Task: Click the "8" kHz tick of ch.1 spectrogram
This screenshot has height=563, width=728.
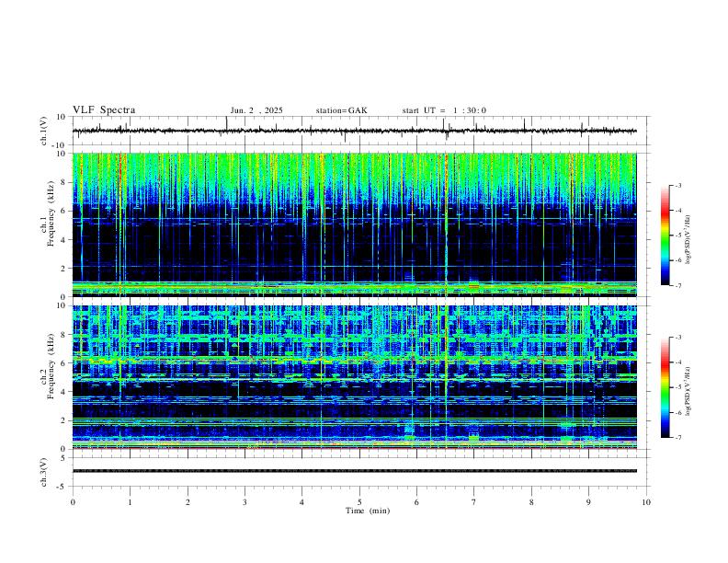Action: pyautogui.click(x=64, y=182)
